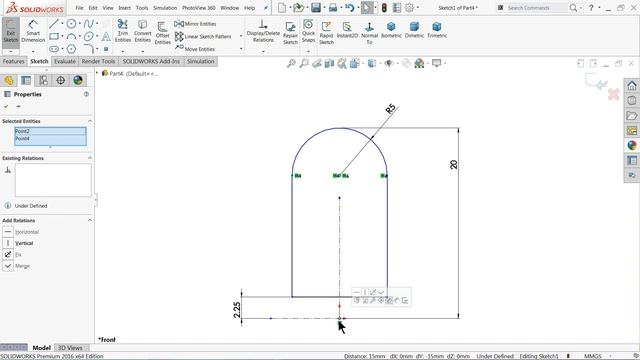
Task: Click Exit Sketch button
Action: click(x=11, y=32)
